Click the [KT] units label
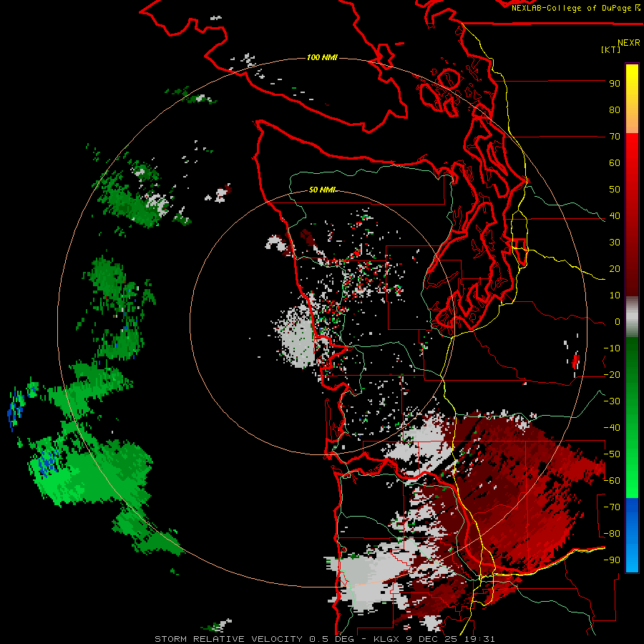Image resolution: width=644 pixels, height=644 pixels. [611, 49]
